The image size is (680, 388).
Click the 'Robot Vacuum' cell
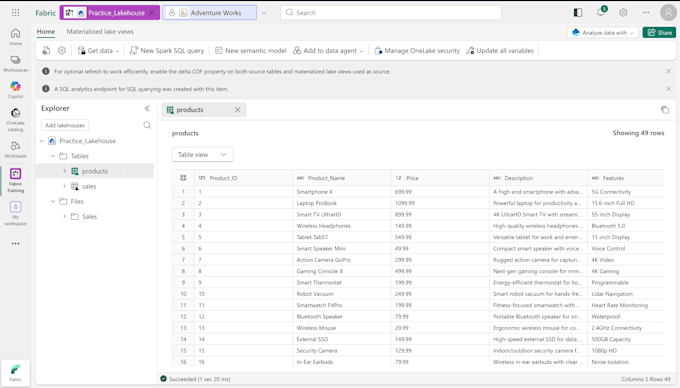342,293
